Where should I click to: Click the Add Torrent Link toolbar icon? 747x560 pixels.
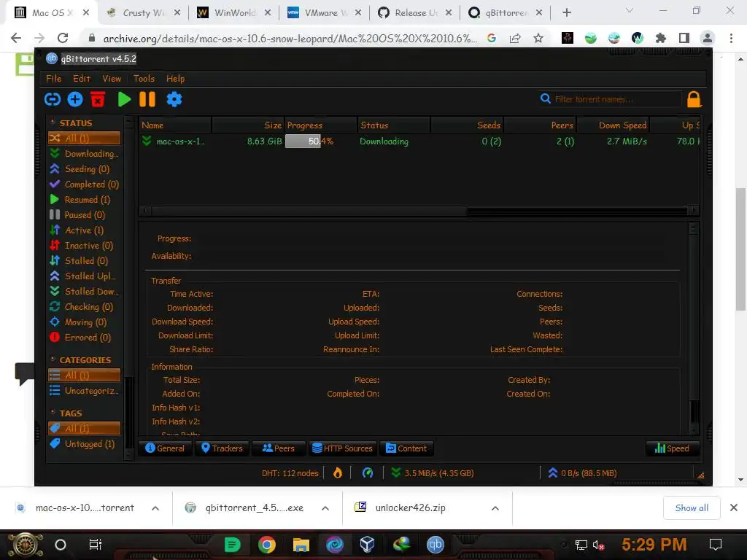(x=53, y=99)
